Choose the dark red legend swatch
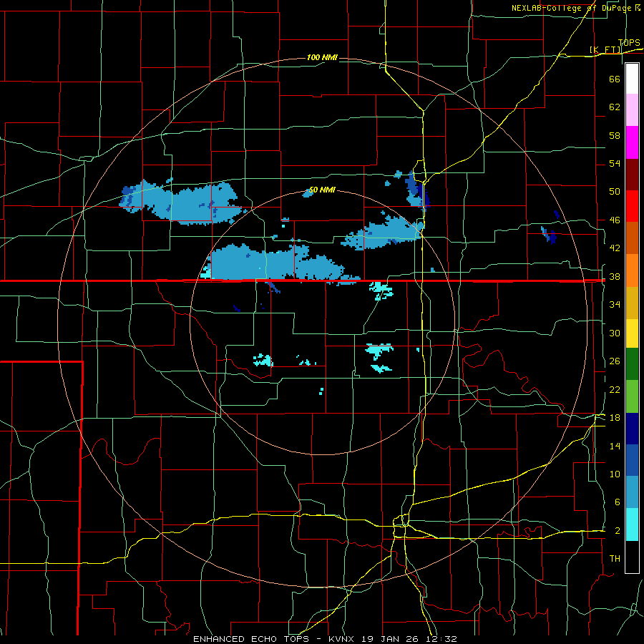This screenshot has height=644, width=644. [632, 175]
